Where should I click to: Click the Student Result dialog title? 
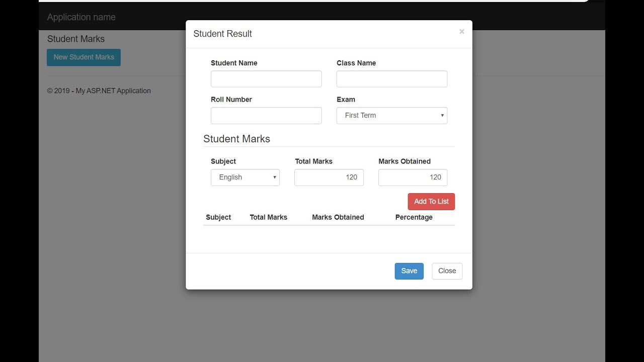222,34
